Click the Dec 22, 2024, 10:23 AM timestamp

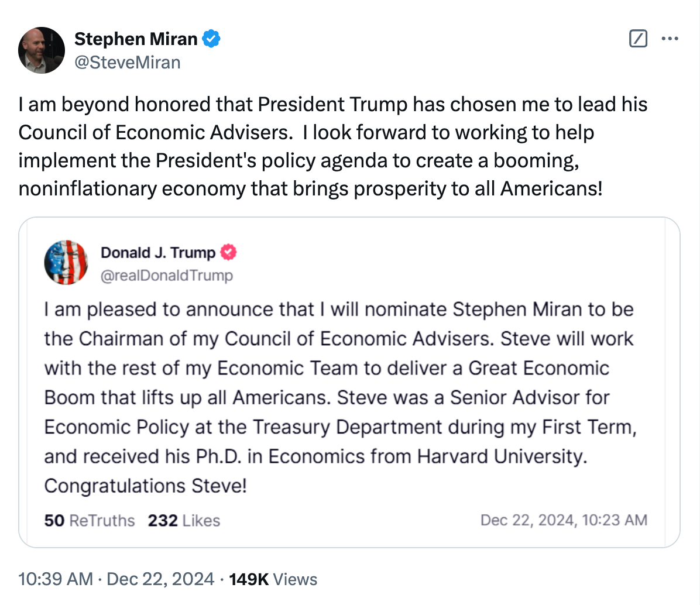[x=563, y=520]
